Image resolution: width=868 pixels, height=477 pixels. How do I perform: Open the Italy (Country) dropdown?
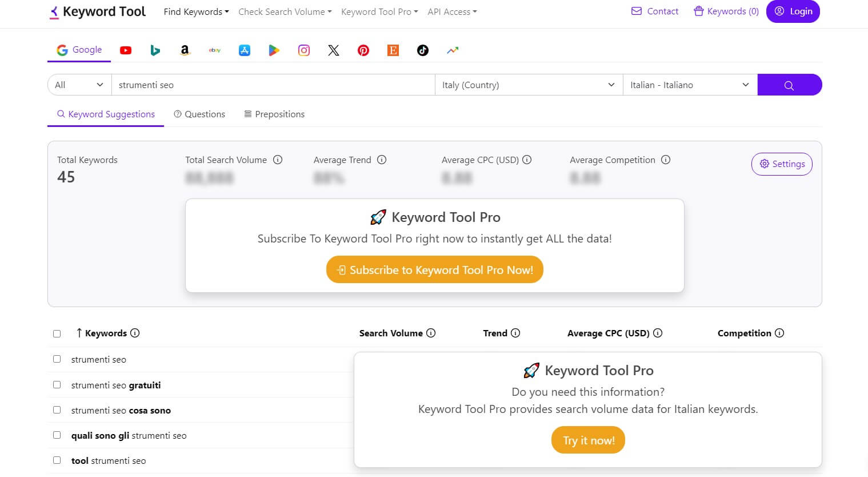[x=529, y=85]
